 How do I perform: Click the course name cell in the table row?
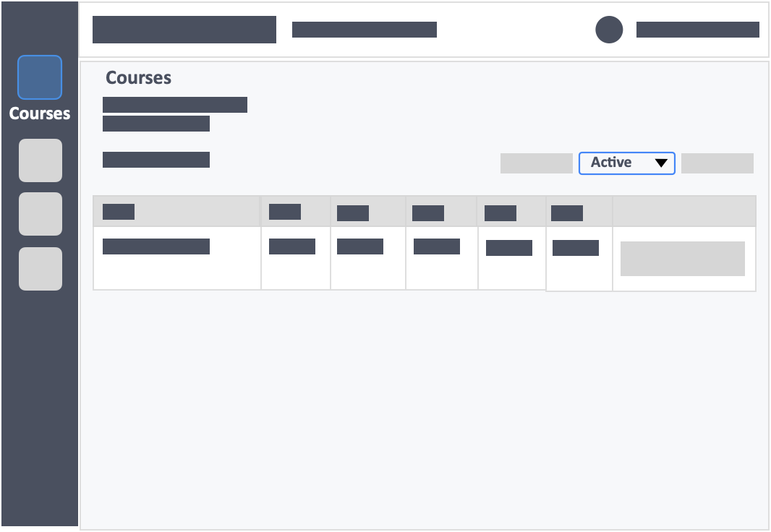pos(156,246)
